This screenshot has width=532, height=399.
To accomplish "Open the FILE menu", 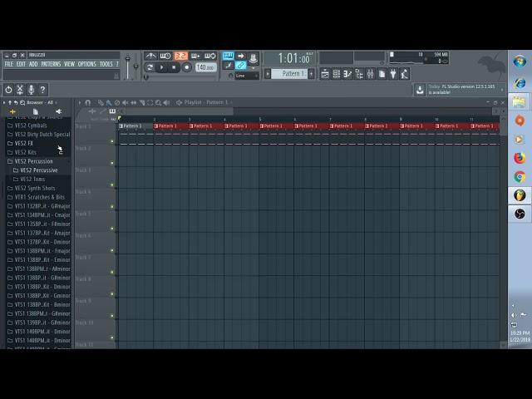I will (x=9, y=64).
